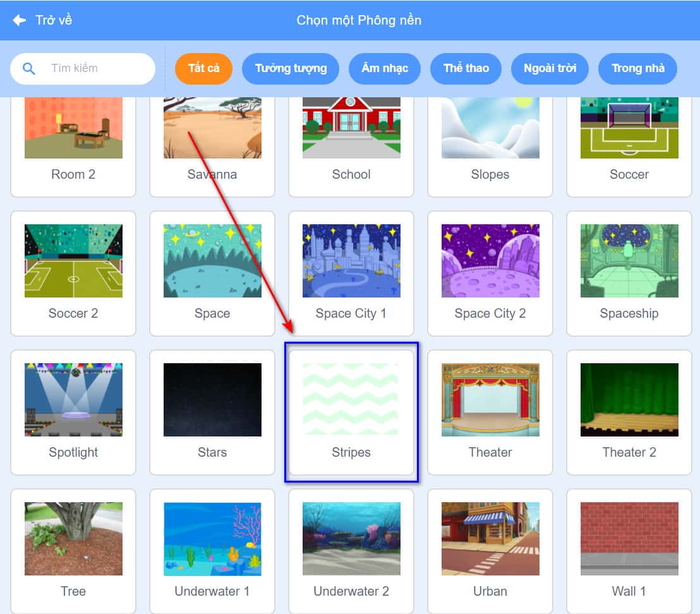Click the search magnifier icon
700x614 pixels.
(29, 68)
